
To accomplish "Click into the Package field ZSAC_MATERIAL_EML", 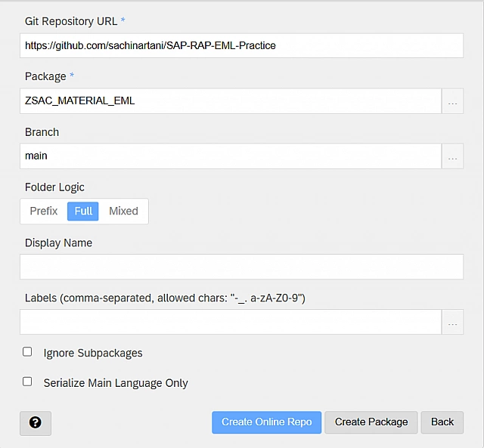I will click(x=230, y=100).
